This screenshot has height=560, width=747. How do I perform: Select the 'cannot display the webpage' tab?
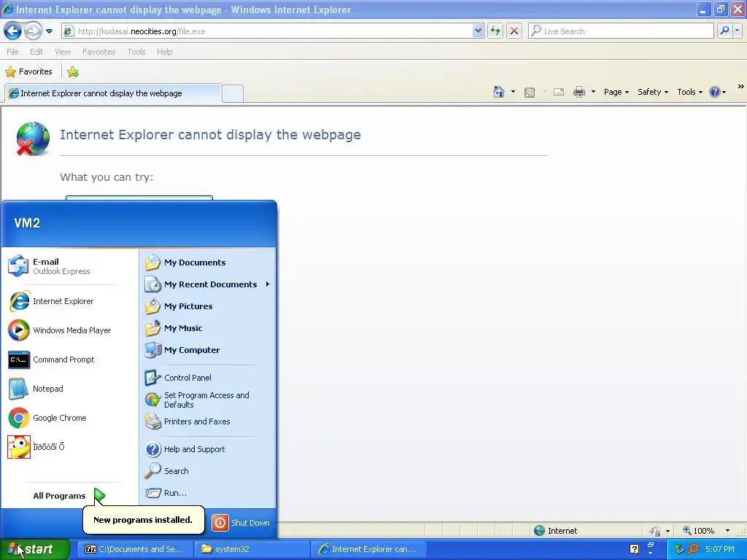tap(113, 93)
